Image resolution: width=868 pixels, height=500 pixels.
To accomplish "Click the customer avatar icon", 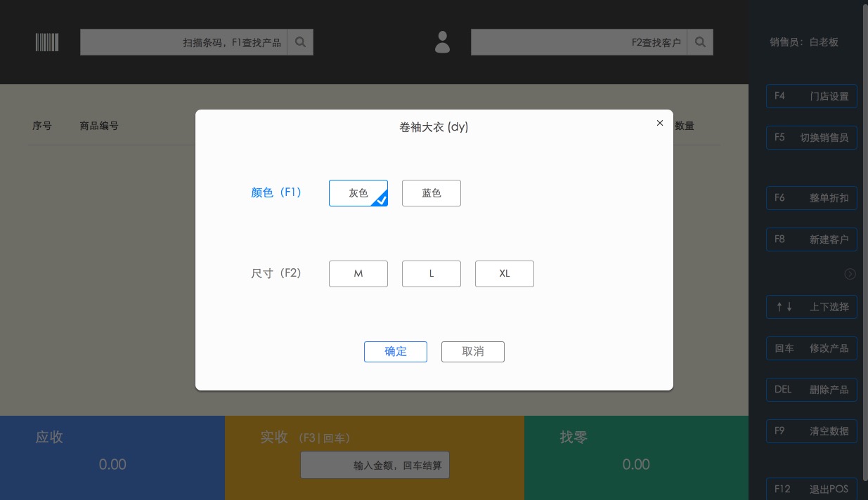I will click(x=442, y=42).
